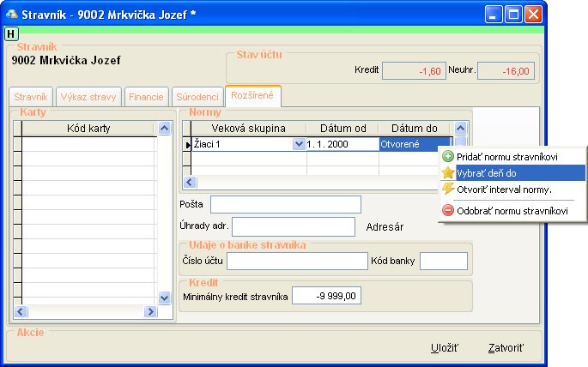Click the Otvorené cell in Dátum do
Image resolution: width=588 pixels, height=367 pixels.
point(415,144)
